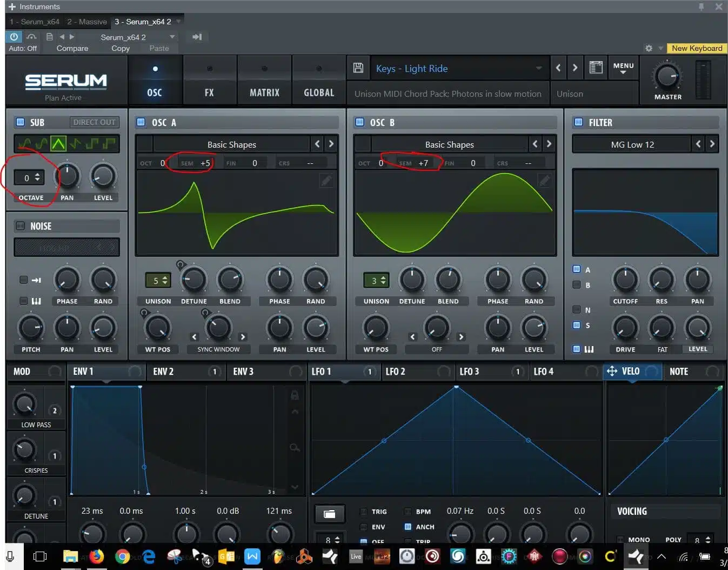Toggle the LFO BPM checkbox

click(x=408, y=512)
